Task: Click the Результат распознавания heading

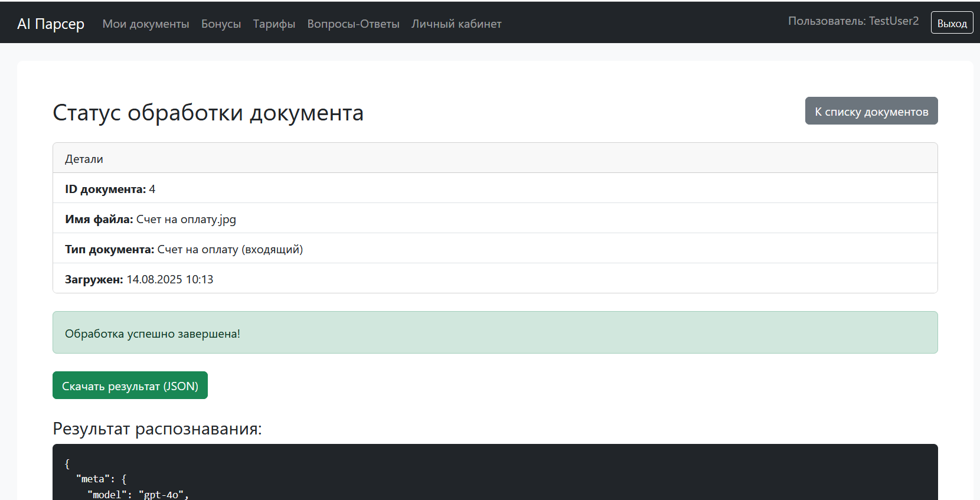Action: pos(157,429)
